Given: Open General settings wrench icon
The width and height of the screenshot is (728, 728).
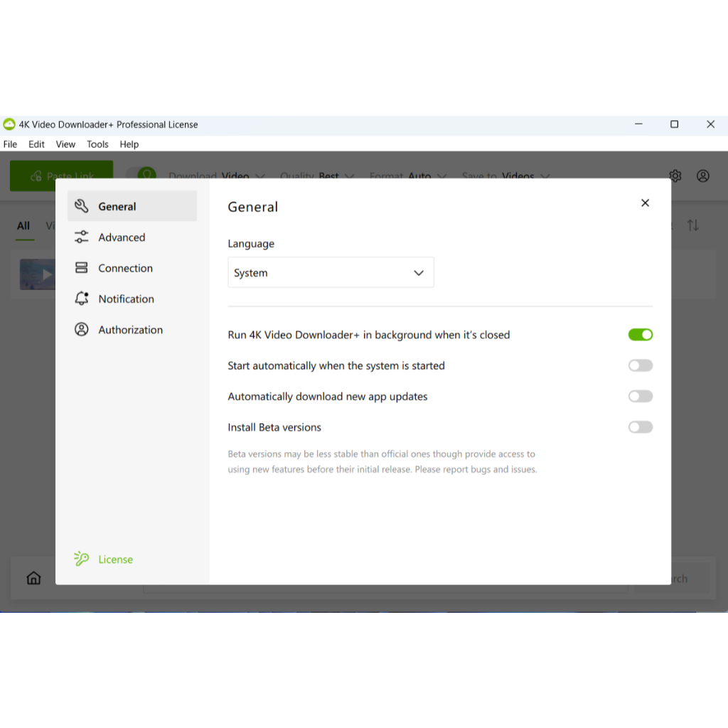Looking at the screenshot, I should [x=82, y=206].
